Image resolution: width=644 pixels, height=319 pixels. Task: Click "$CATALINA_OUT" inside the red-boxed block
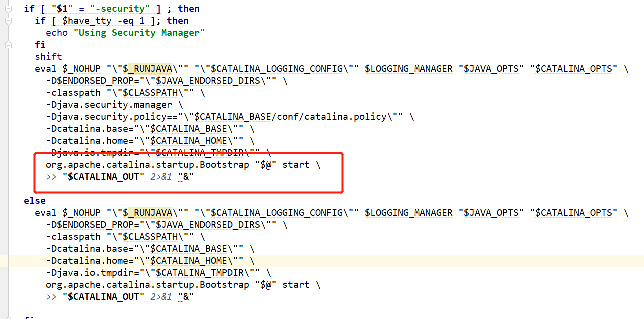coord(104,177)
